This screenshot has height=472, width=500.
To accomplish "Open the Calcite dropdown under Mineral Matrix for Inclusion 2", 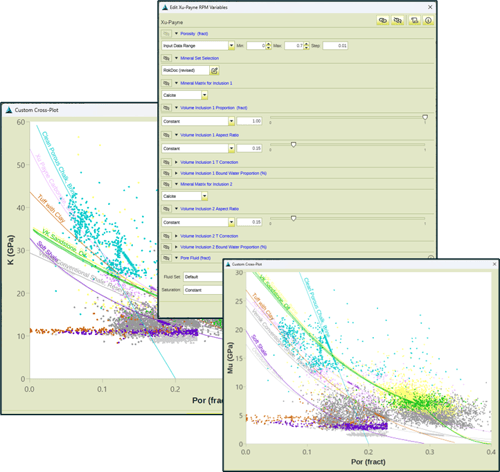I will [204, 196].
